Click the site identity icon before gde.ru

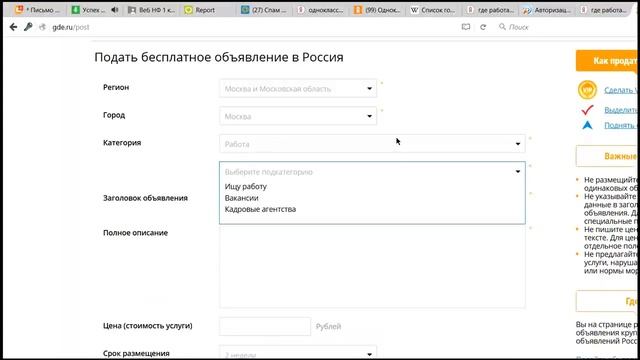click(x=42, y=27)
